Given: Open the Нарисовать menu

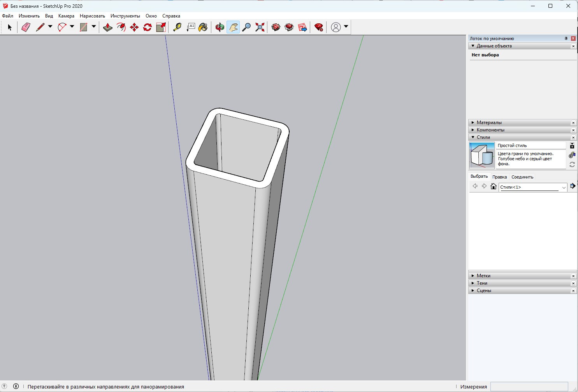Looking at the screenshot, I should point(92,16).
